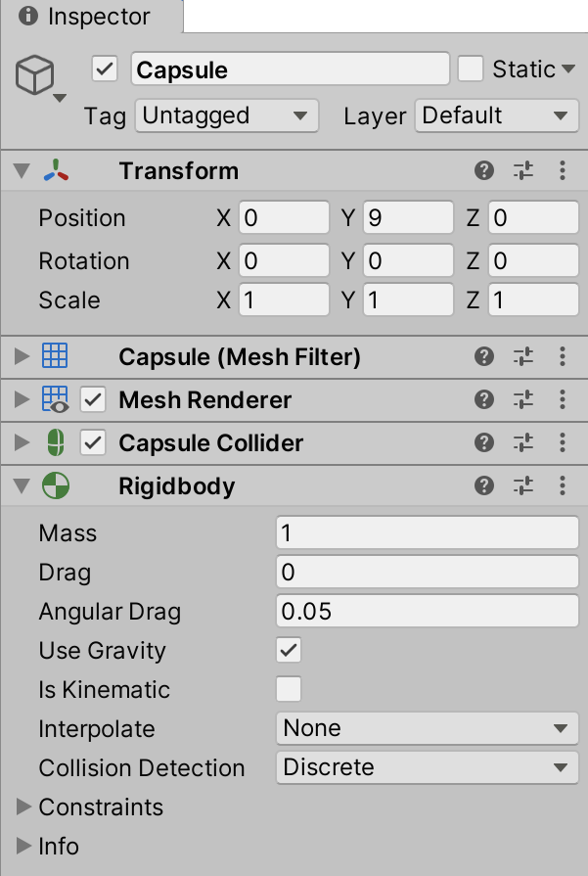The width and height of the screenshot is (588, 876).
Task: Open Rigidbody three-dot context menu
Action: point(563,486)
